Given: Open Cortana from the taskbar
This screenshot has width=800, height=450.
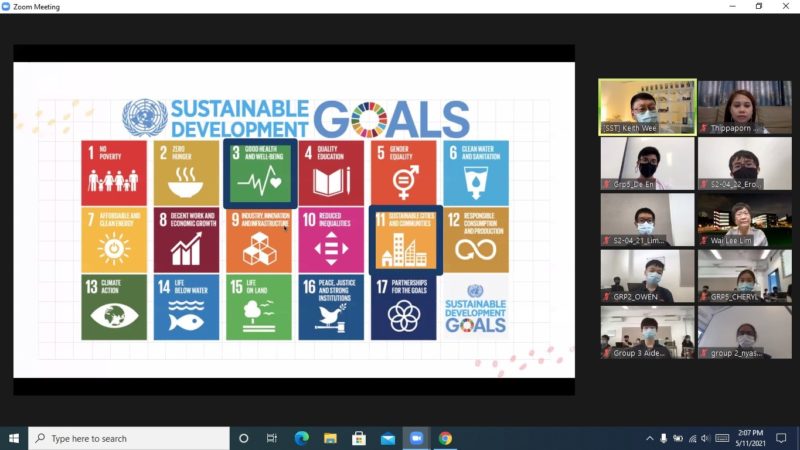Looking at the screenshot, I should [243, 438].
